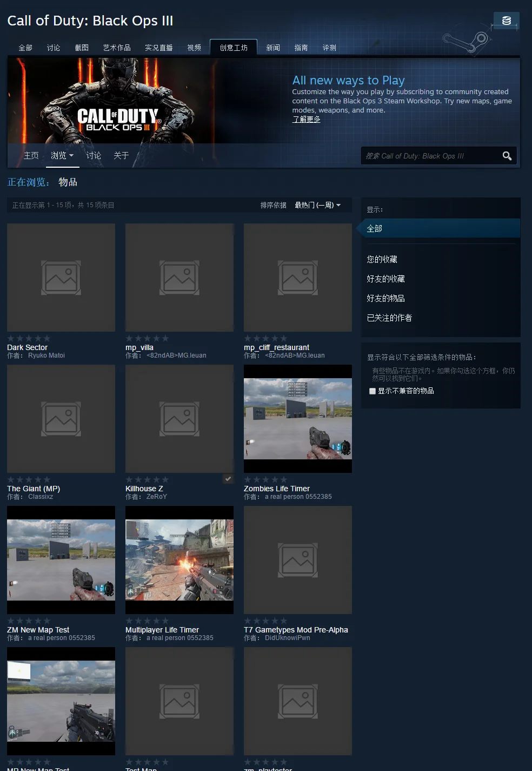The image size is (532, 771).
Task: Open mp_villa placeholder thumbnail
Action: pos(179,278)
